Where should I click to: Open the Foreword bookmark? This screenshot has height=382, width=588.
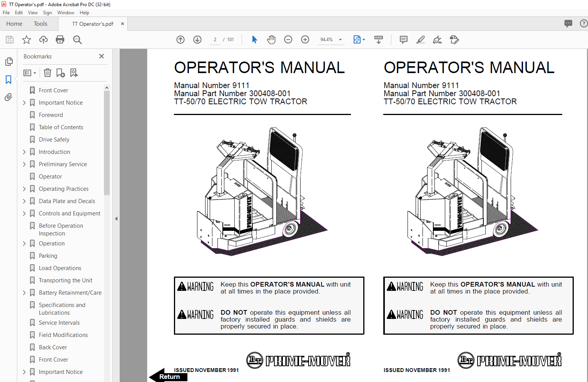(x=51, y=115)
